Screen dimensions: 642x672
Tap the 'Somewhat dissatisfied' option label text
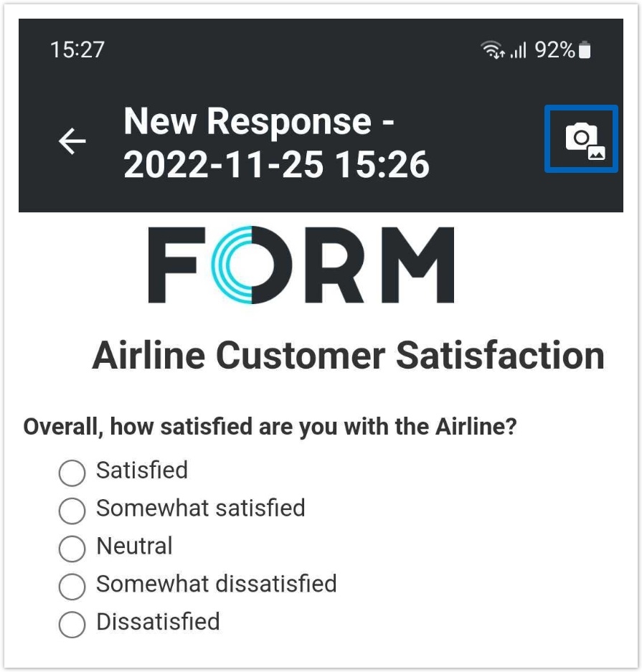pos(217,585)
